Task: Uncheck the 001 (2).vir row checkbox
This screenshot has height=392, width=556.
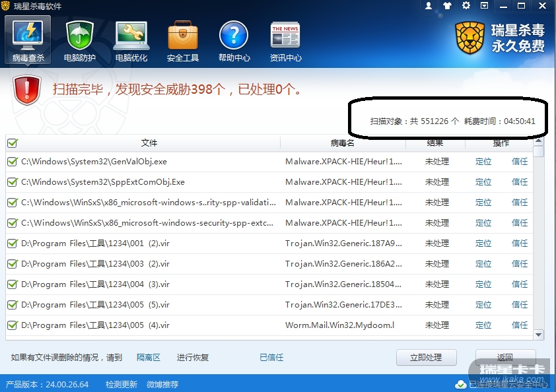Action: (13, 244)
